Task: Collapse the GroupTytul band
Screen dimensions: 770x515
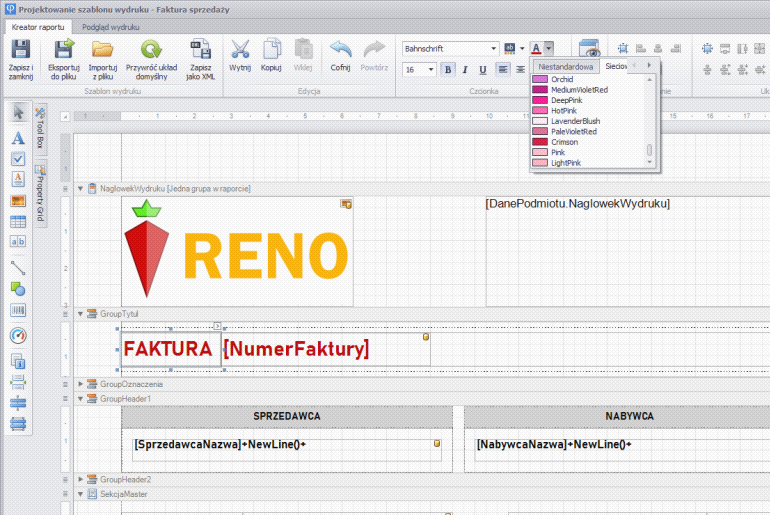Action: tap(81, 314)
